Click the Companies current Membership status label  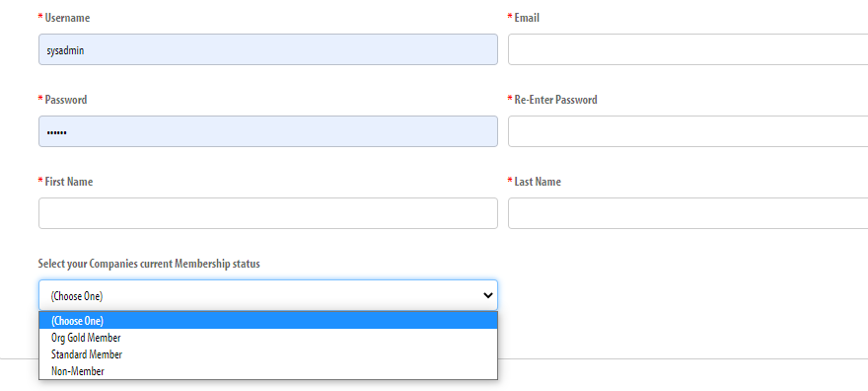(x=149, y=264)
